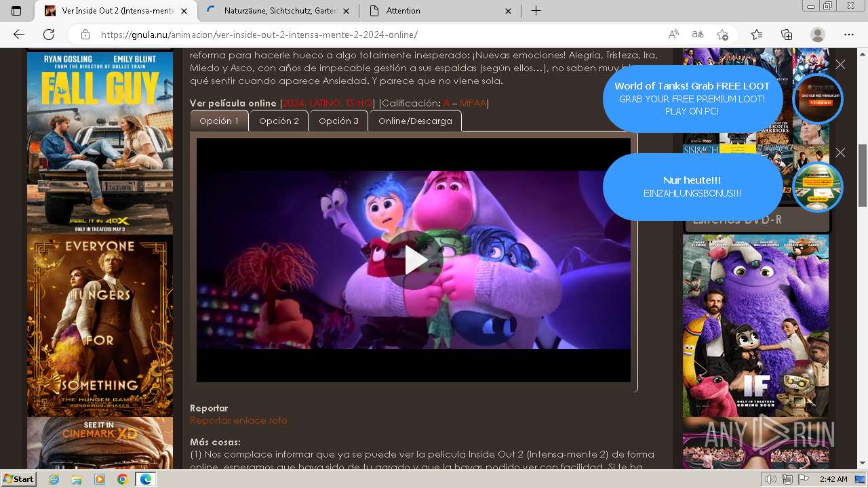Open the World of Tanks notification
The width and height of the screenshot is (868, 488).
[x=692, y=98]
